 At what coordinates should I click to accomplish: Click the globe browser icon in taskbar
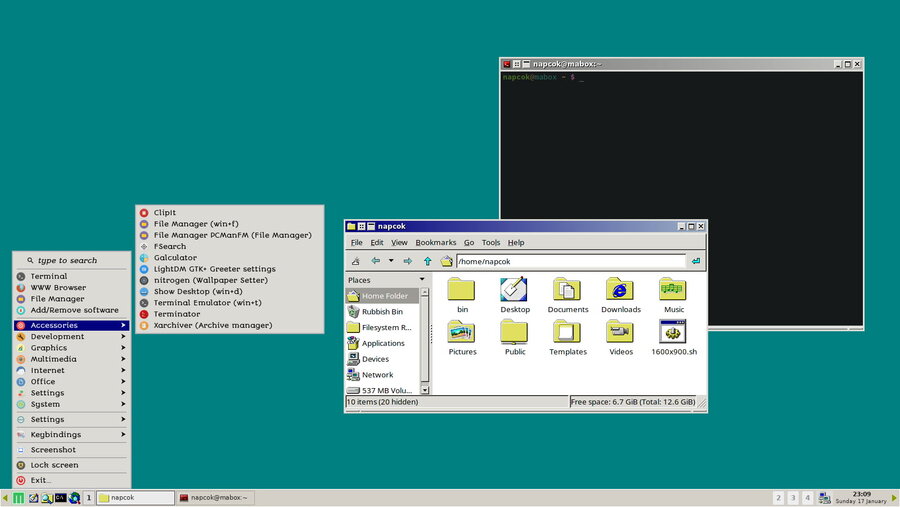tap(74, 498)
